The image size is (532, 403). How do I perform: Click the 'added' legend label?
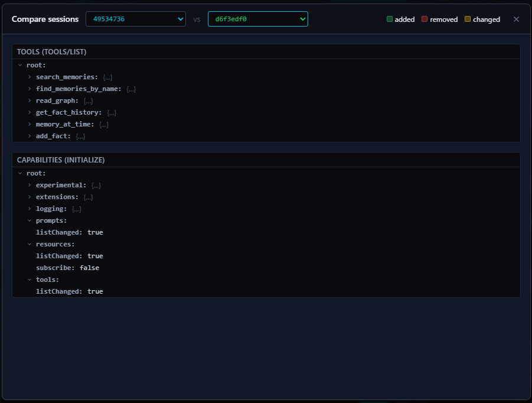coord(404,19)
